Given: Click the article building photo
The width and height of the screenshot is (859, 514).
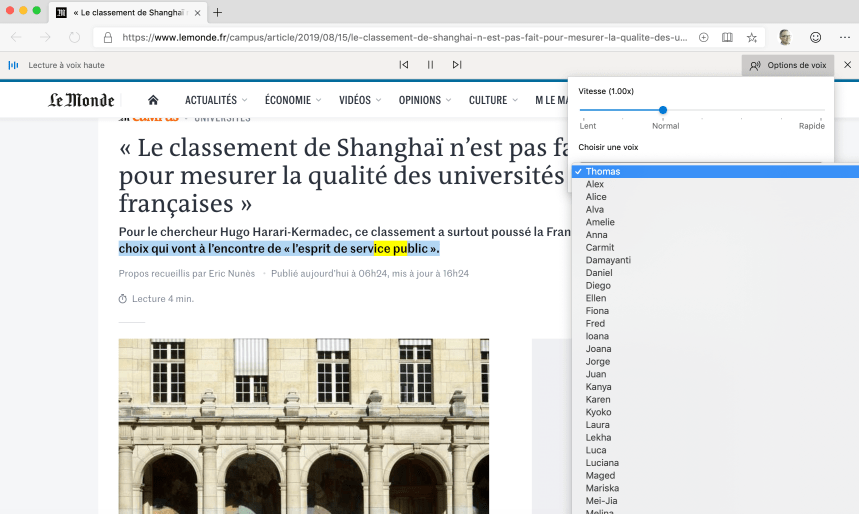Looking at the screenshot, I should click(x=303, y=426).
